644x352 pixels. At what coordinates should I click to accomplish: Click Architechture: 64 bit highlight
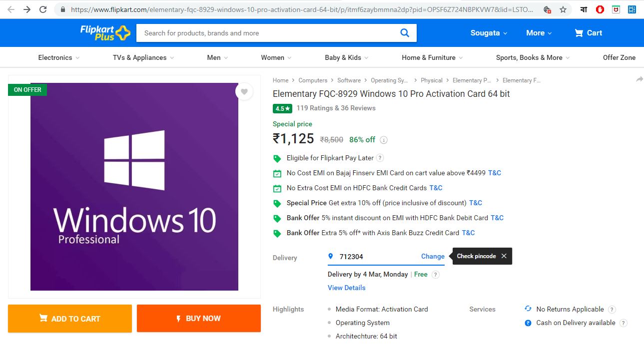pyautogui.click(x=366, y=336)
